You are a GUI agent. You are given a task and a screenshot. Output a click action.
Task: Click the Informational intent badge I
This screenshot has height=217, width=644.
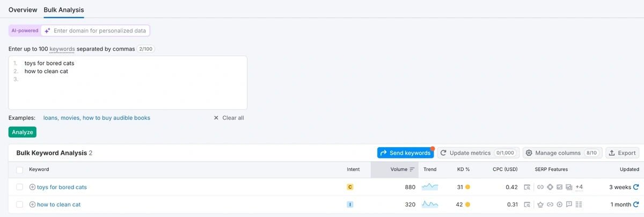tap(350, 204)
